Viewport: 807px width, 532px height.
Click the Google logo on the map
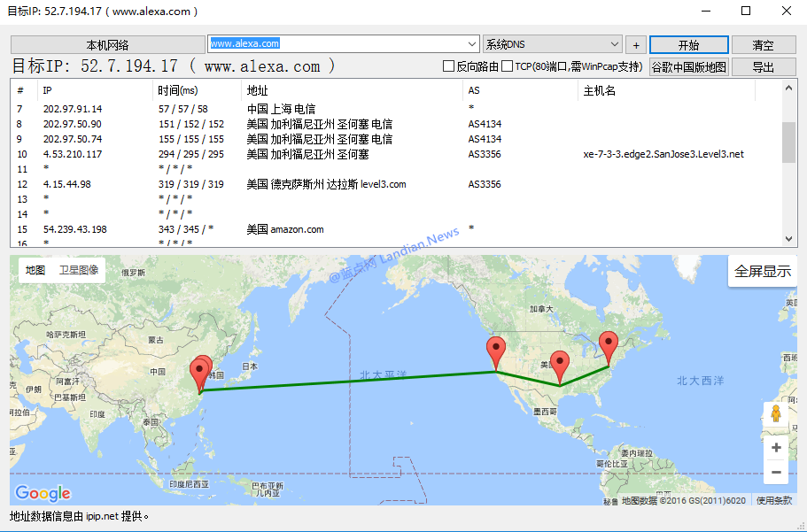pyautogui.click(x=43, y=493)
